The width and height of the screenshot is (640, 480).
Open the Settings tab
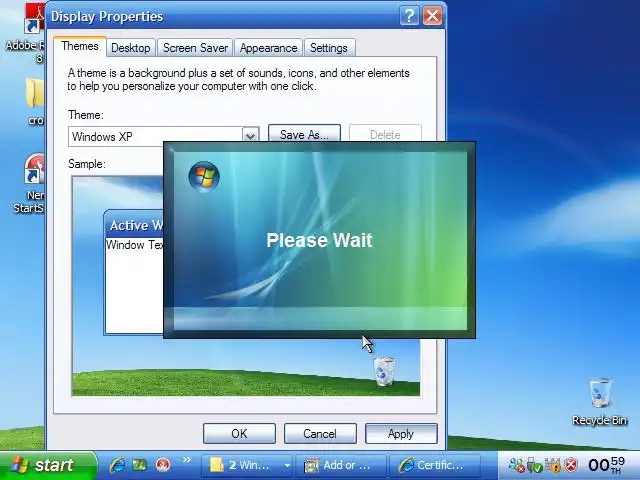point(329,48)
